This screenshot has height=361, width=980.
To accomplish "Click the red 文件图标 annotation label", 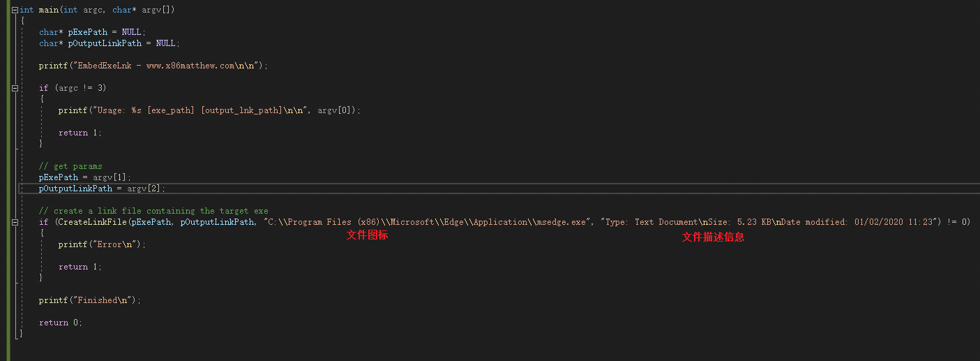I will point(367,235).
